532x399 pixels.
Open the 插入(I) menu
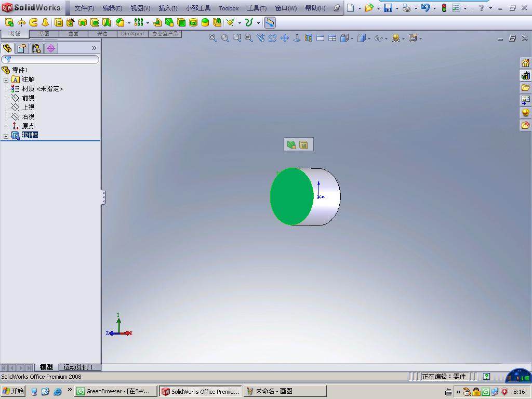click(168, 8)
